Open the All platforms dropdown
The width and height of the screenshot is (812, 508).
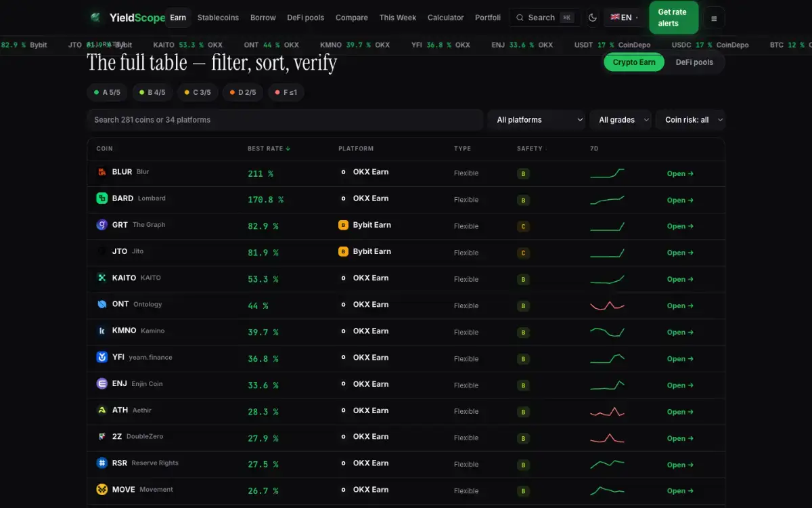(537, 120)
